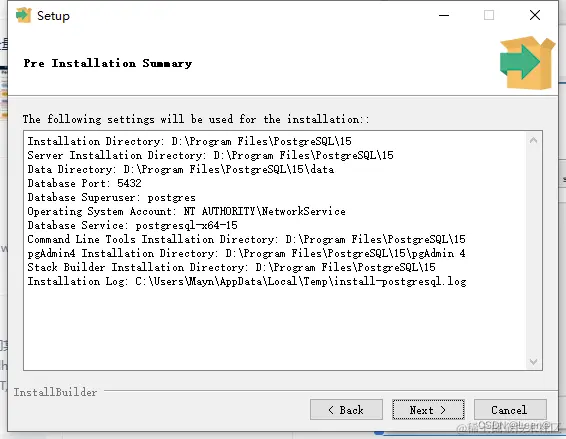Cancel the PostgreSQL setup
This screenshot has height=439, width=566.
[510, 410]
